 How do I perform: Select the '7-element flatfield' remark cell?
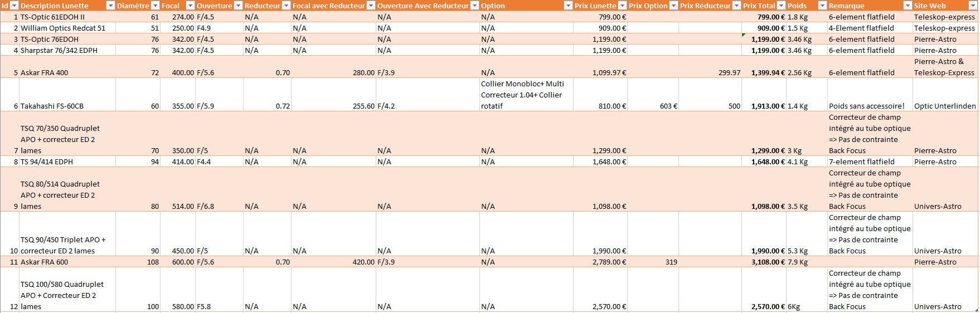[870, 162]
